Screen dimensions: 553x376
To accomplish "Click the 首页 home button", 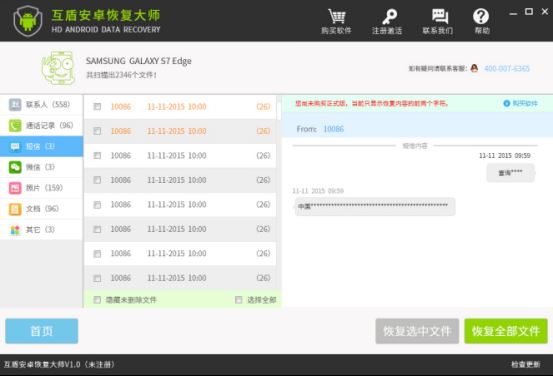I will 42,331.
